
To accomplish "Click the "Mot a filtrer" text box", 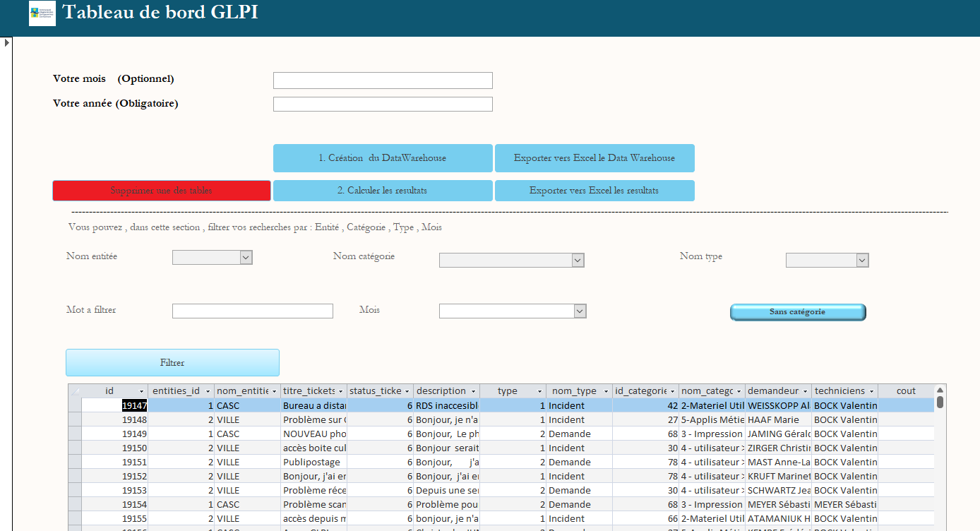I will point(252,311).
